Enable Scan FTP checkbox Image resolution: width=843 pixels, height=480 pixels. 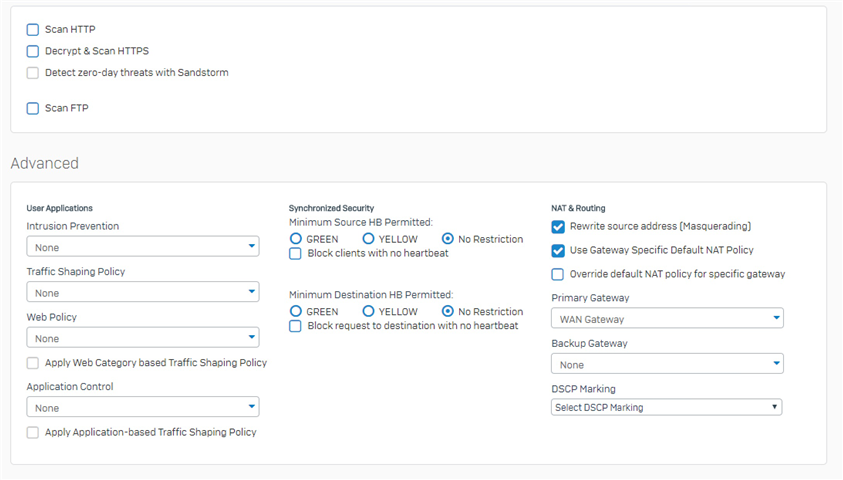(33, 108)
